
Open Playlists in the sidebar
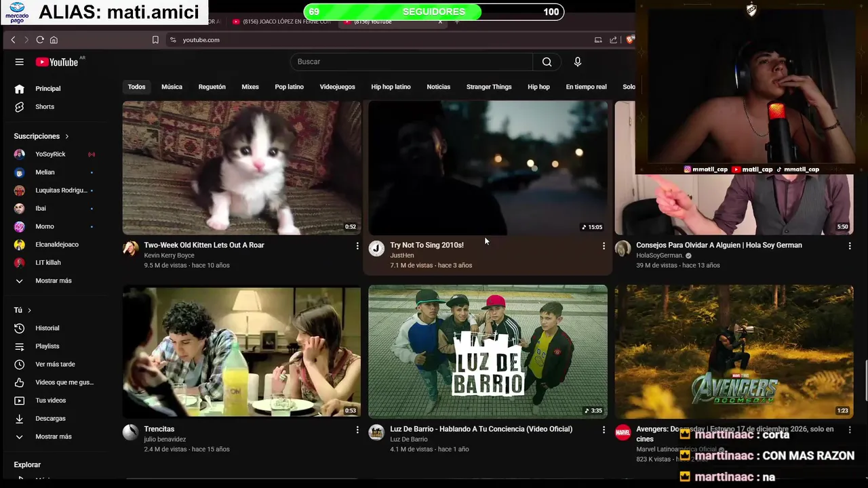pyautogui.click(x=56, y=346)
